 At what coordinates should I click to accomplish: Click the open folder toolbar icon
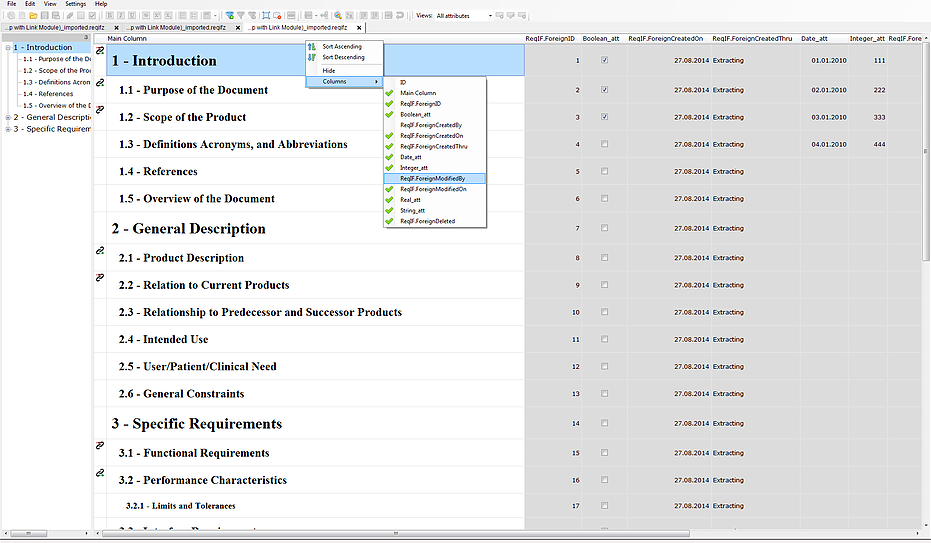click(33, 15)
